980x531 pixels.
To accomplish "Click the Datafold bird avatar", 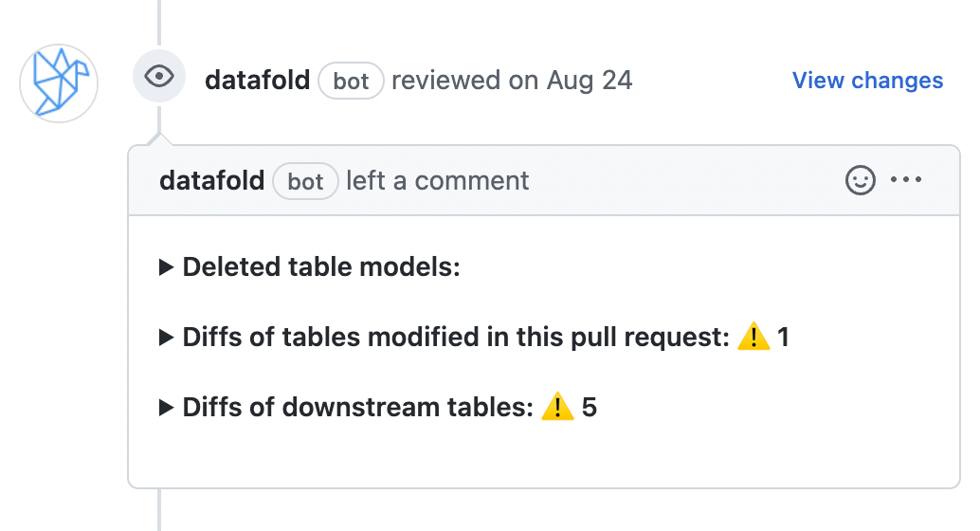I will point(59,82).
